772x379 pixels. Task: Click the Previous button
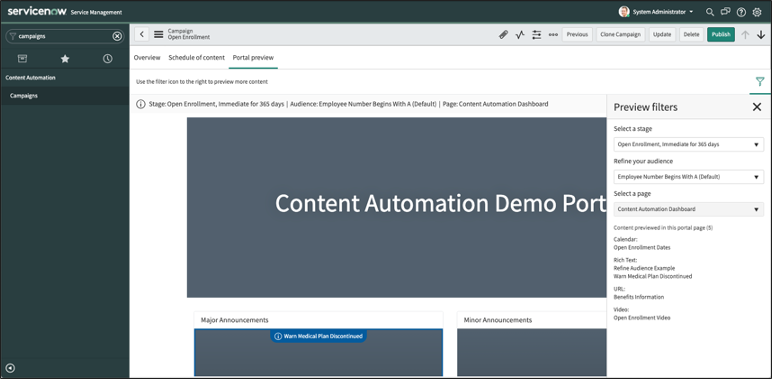pos(577,34)
